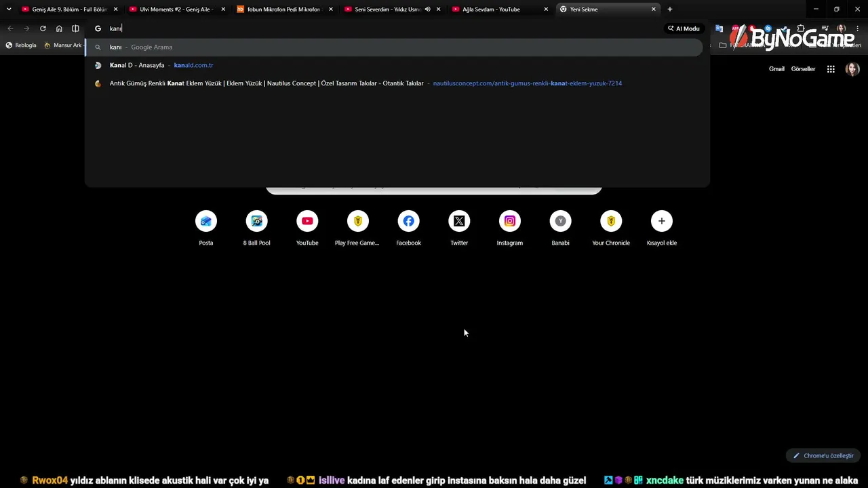This screenshot has height=488, width=868.
Task: Switch to Seni Severdim tab
Action: click(x=387, y=9)
